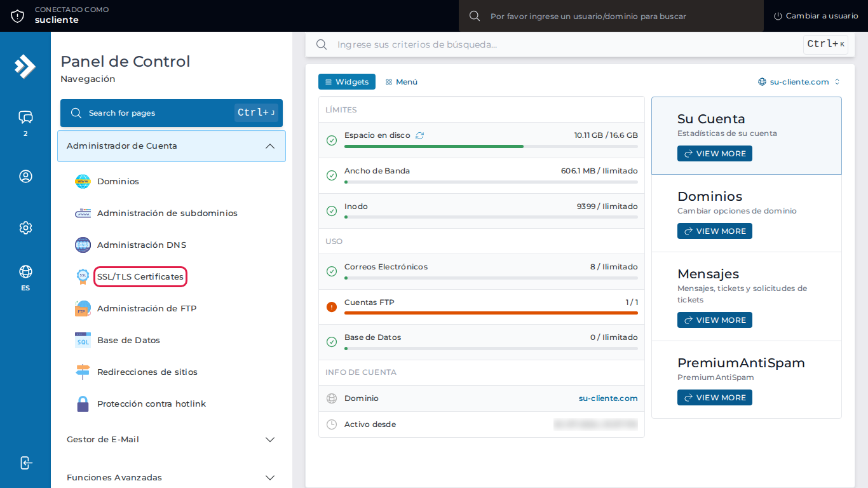Screen dimensions: 868x488
Task: Open the su-cliente.com domain link
Action: 608,398
